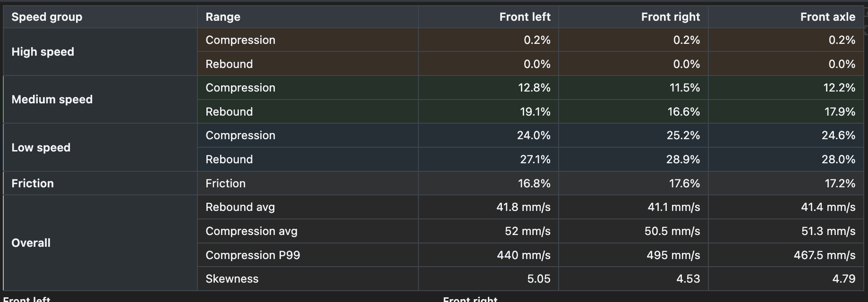Select the Low speed group cell
868x302 pixels.
pyautogui.click(x=100, y=147)
